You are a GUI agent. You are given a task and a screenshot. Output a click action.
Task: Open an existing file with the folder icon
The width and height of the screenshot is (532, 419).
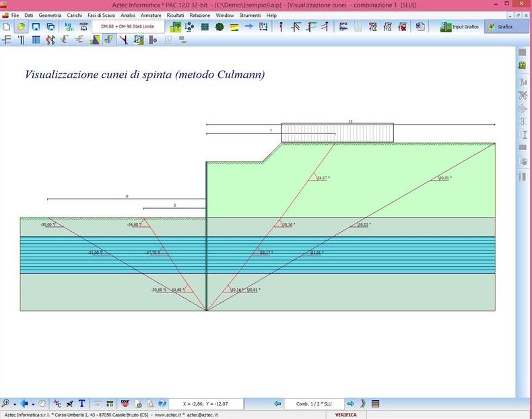pos(22,27)
